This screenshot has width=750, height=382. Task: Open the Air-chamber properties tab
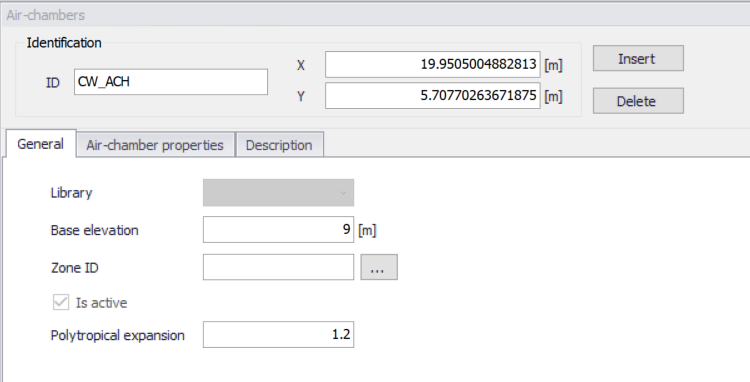click(x=155, y=145)
